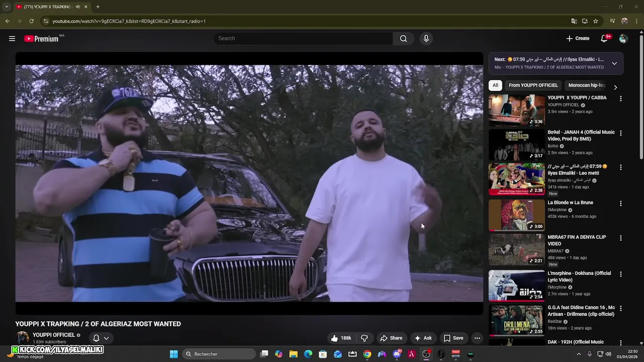Start voice search with microphone icon

tap(426, 38)
